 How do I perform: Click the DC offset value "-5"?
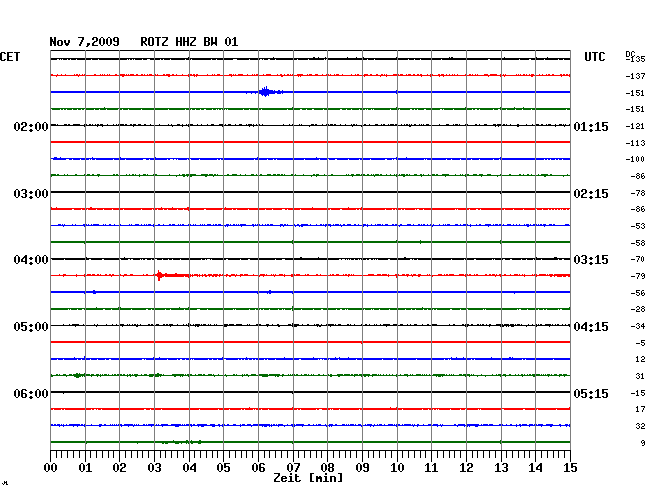coord(640,343)
